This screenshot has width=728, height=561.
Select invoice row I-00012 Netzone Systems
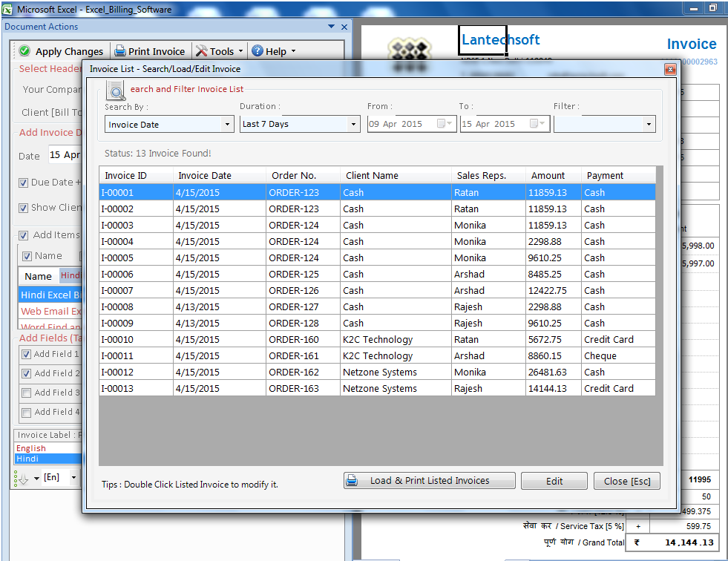[x=377, y=372]
